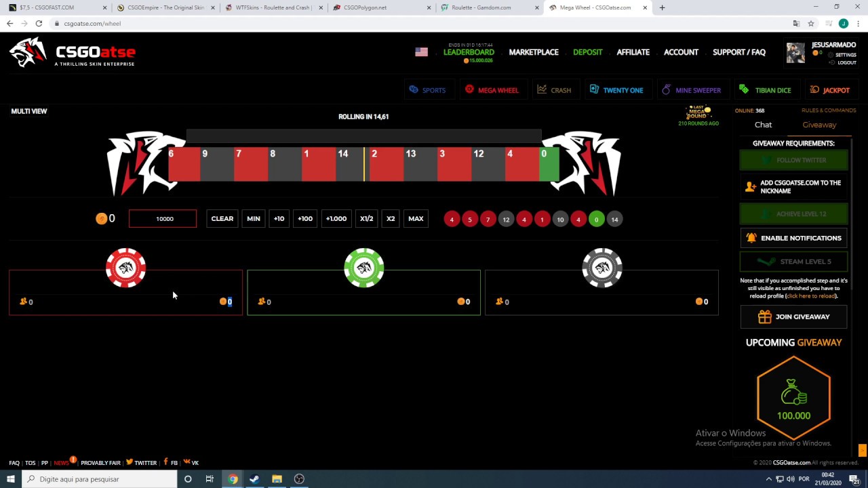Switch to the Chat tab
This screenshot has height=488, width=868.
coord(763,125)
